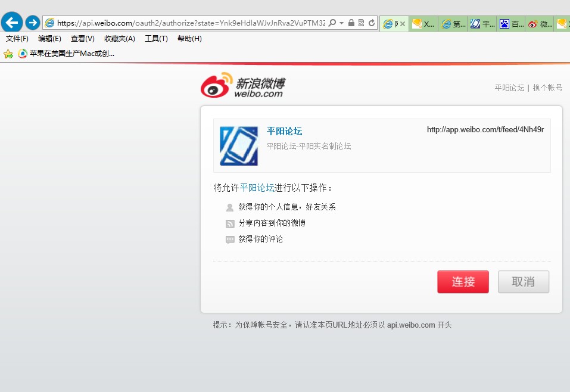Click the add-to-favorites star icon
The width and height of the screenshot is (570, 392).
8,54
